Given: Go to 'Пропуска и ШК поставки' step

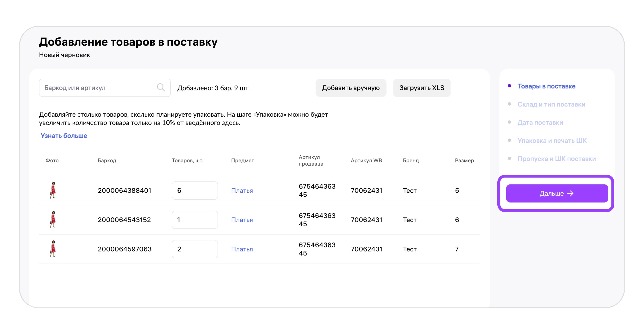Looking at the screenshot, I should [557, 159].
